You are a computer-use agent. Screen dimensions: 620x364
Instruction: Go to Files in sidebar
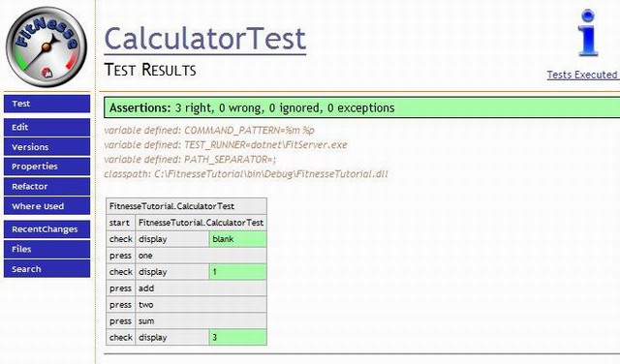click(47, 250)
